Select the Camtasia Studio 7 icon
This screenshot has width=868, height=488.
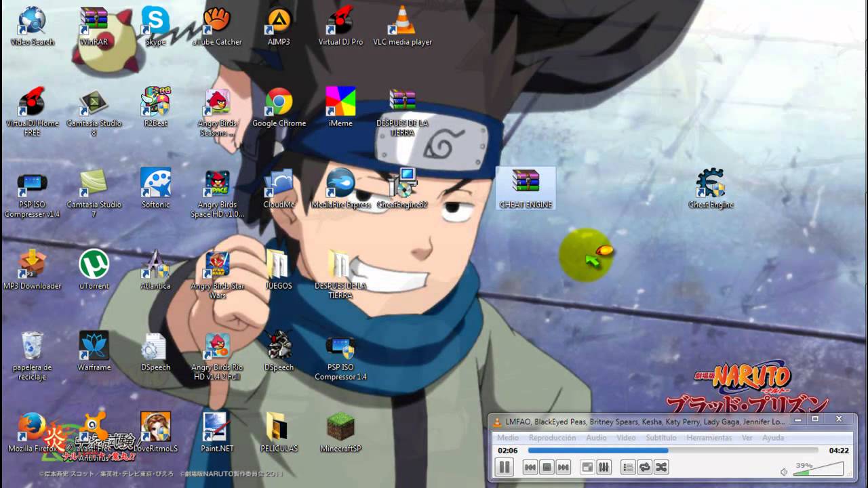point(94,193)
